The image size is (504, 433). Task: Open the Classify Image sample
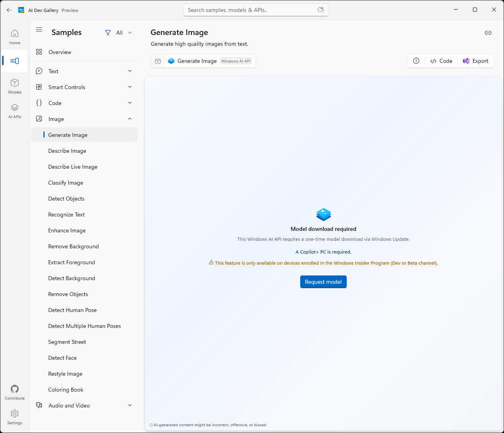click(84, 183)
